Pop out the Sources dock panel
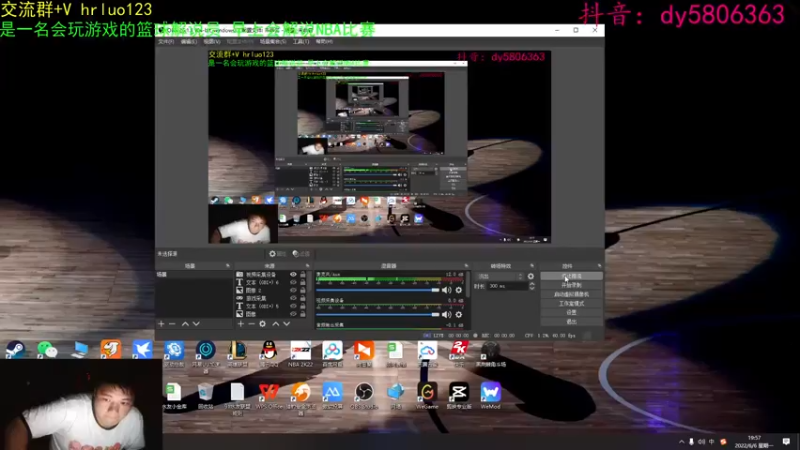Screen dimensions: 800x450 tap(307, 266)
